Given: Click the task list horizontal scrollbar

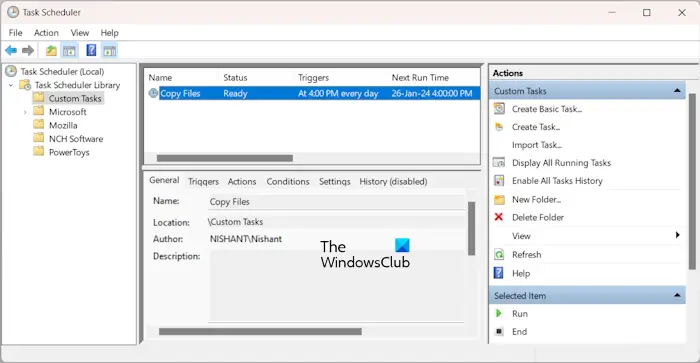Looking at the screenshot, I should [x=225, y=158].
